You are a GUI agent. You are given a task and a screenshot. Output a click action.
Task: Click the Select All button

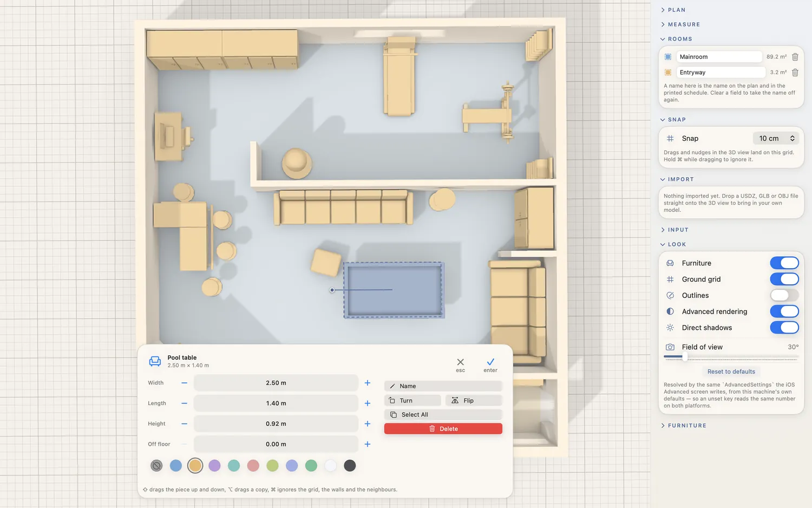(x=443, y=415)
